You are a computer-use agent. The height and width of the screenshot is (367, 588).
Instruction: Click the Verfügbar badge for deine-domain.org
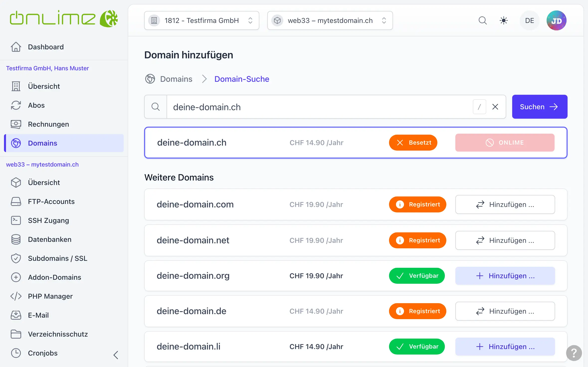[417, 276]
